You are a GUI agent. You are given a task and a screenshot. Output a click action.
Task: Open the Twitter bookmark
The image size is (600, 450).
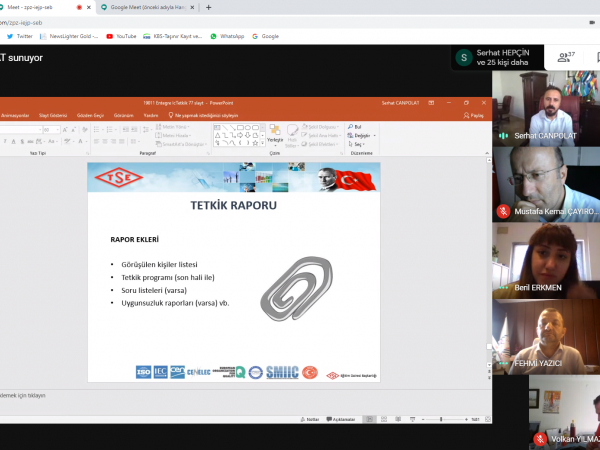click(x=20, y=36)
